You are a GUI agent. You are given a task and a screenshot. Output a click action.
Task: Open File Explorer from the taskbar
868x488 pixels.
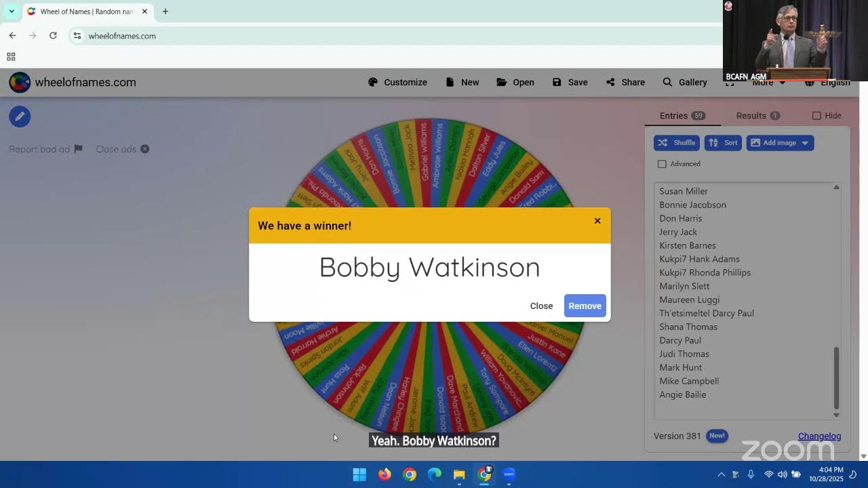pos(459,474)
